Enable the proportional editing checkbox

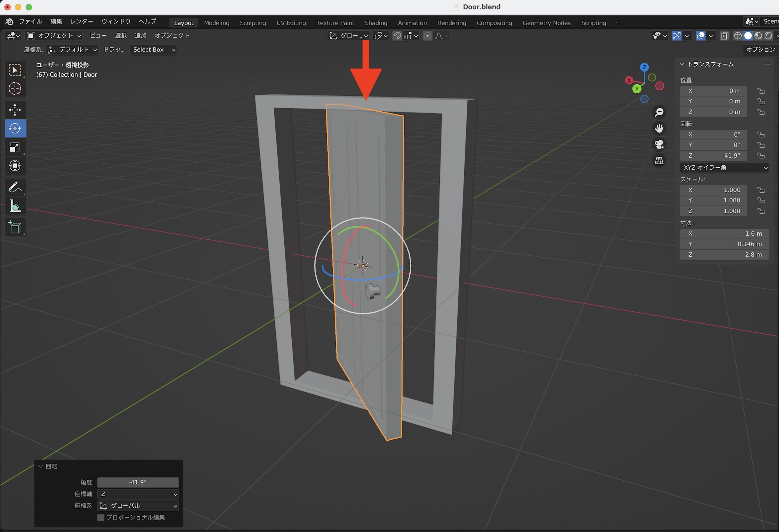coord(101,517)
